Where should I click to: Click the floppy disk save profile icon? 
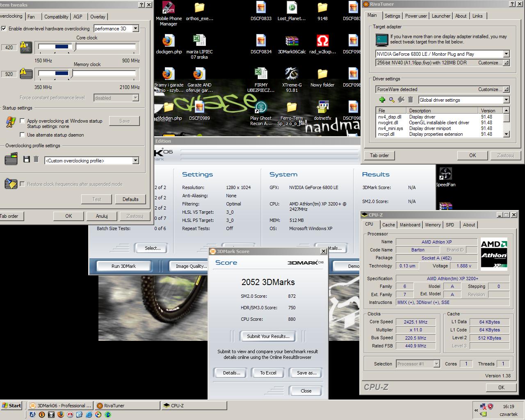coord(27,159)
